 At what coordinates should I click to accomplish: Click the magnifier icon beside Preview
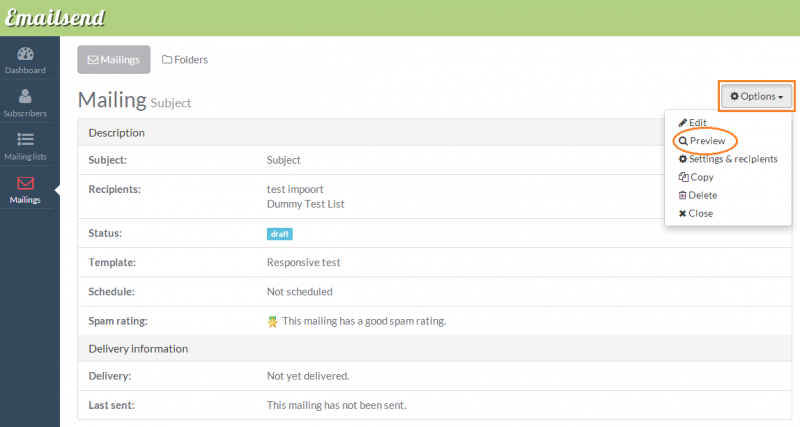(683, 141)
